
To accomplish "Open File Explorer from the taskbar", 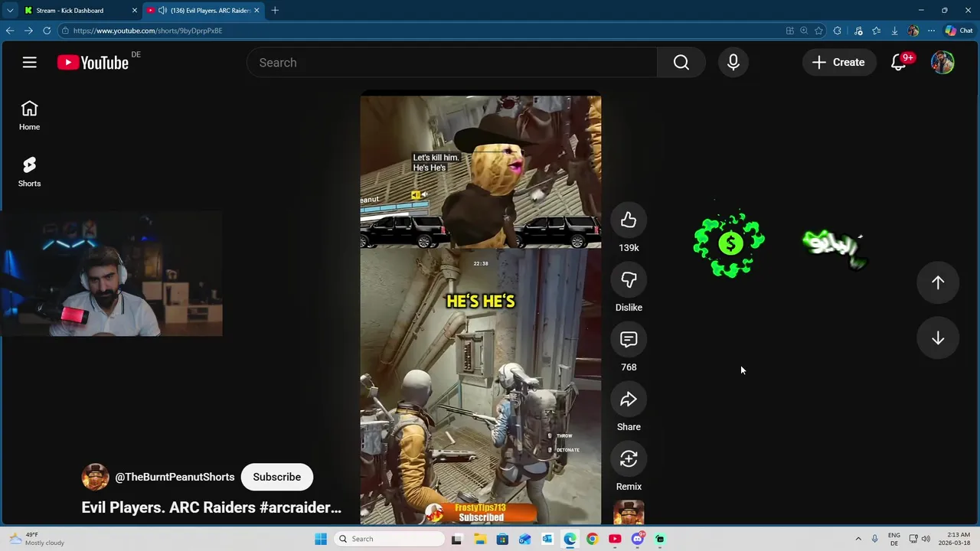I will (x=480, y=539).
